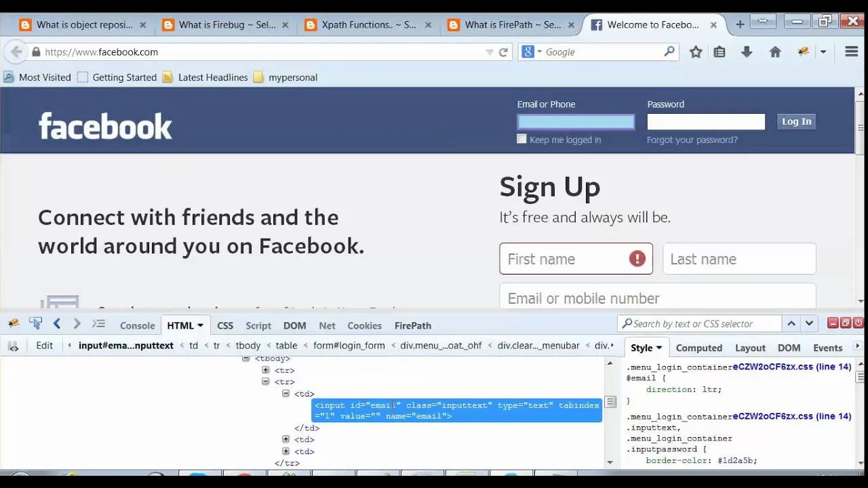Click the Google search magnifier icon
Screen dimensions: 868x488
[x=669, y=52]
